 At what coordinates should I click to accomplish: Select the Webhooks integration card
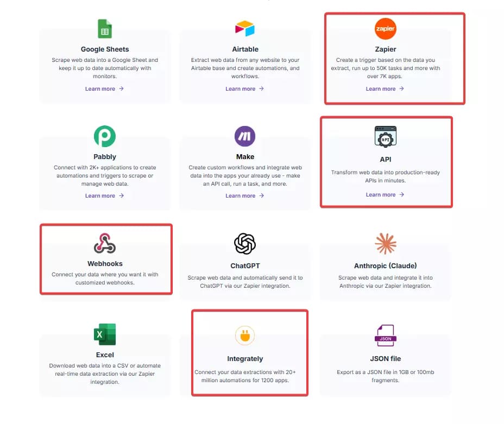click(105, 259)
